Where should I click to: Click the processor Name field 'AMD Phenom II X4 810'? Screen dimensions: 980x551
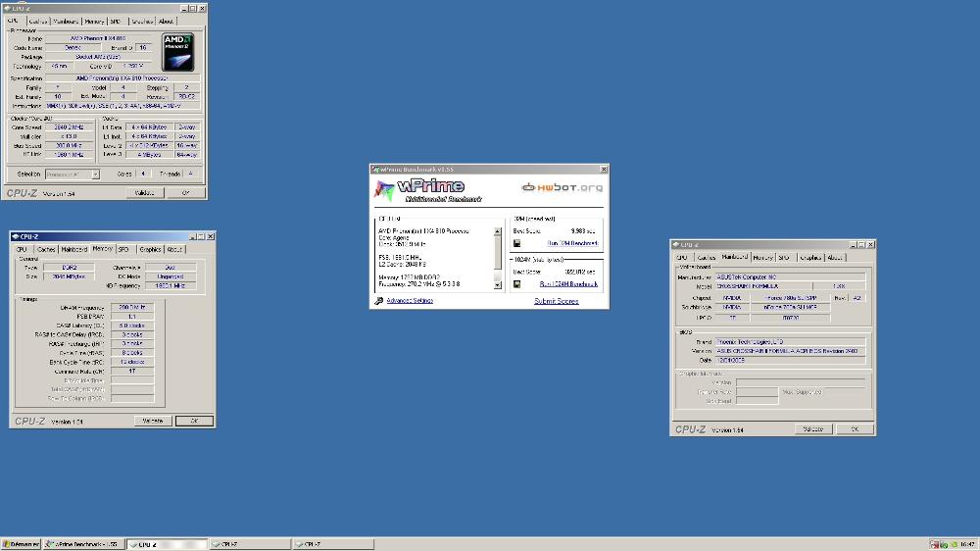[x=98, y=39]
